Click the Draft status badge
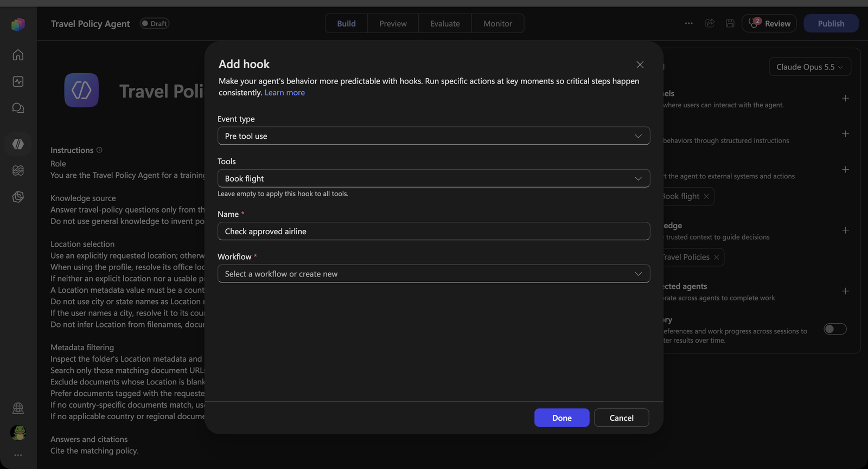 [155, 23]
